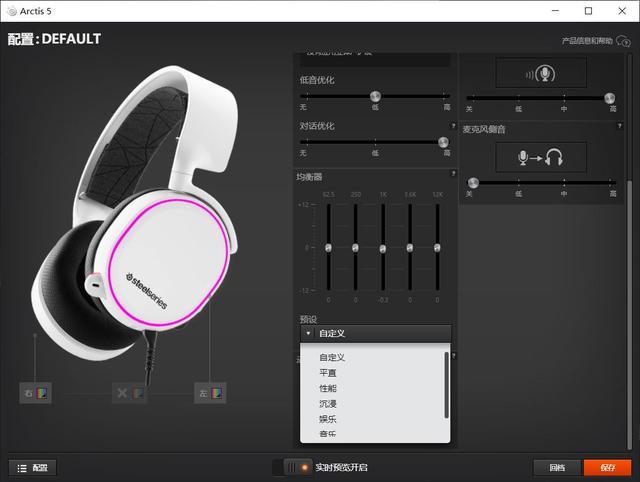This screenshot has height=482, width=640.
Task: Click the microphone volume slider knob at 高
Action: tap(610, 98)
